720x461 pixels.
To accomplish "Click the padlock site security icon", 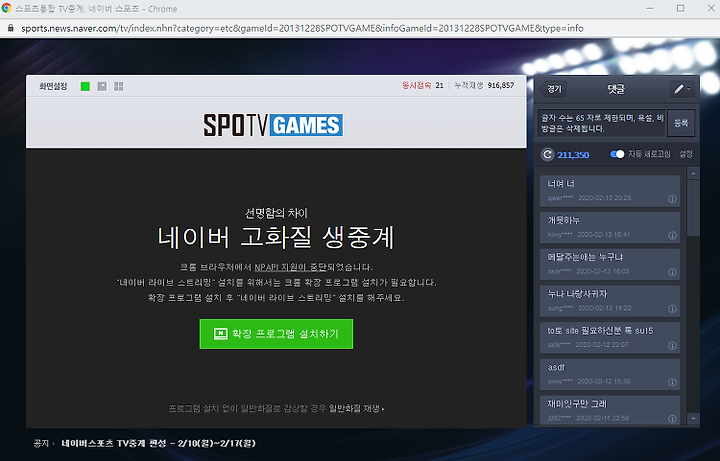I will 11,28.
